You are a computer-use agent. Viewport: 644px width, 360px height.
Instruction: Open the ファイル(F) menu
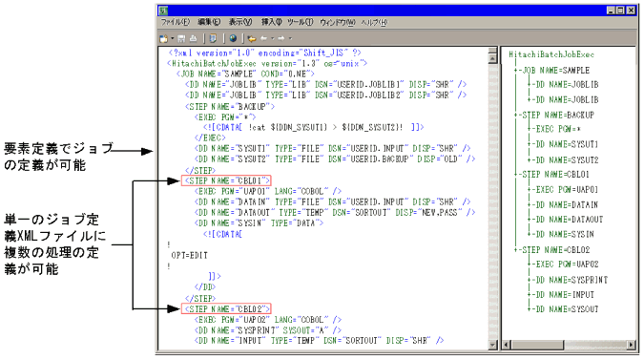(176, 22)
